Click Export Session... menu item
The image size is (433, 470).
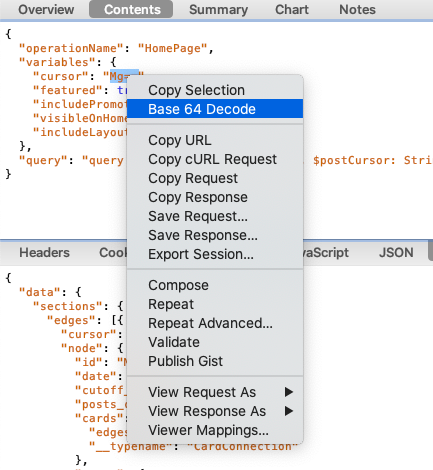tap(215, 254)
